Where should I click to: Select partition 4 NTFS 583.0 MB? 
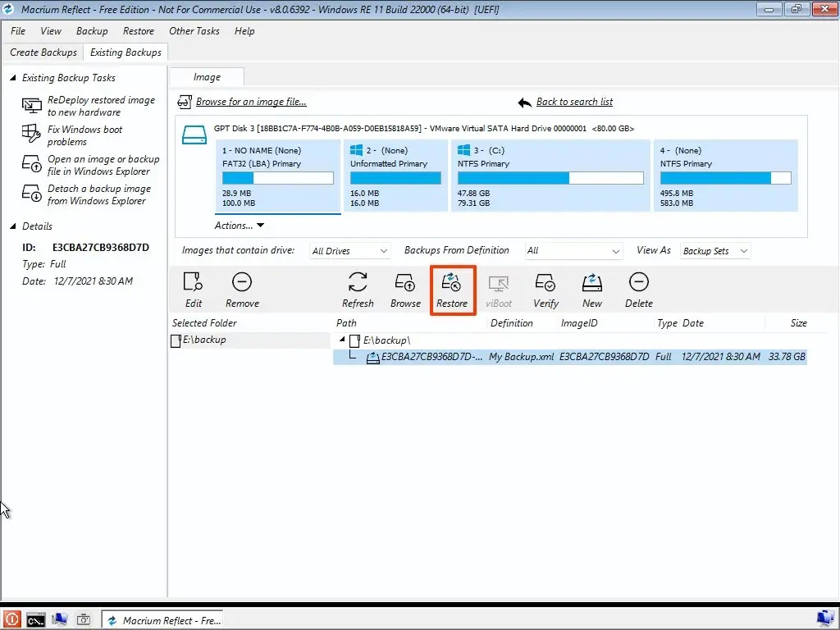pyautogui.click(x=725, y=176)
